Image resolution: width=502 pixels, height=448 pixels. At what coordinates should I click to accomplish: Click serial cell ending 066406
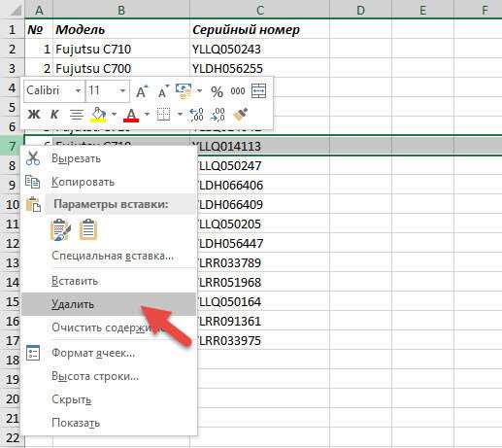click(x=263, y=185)
